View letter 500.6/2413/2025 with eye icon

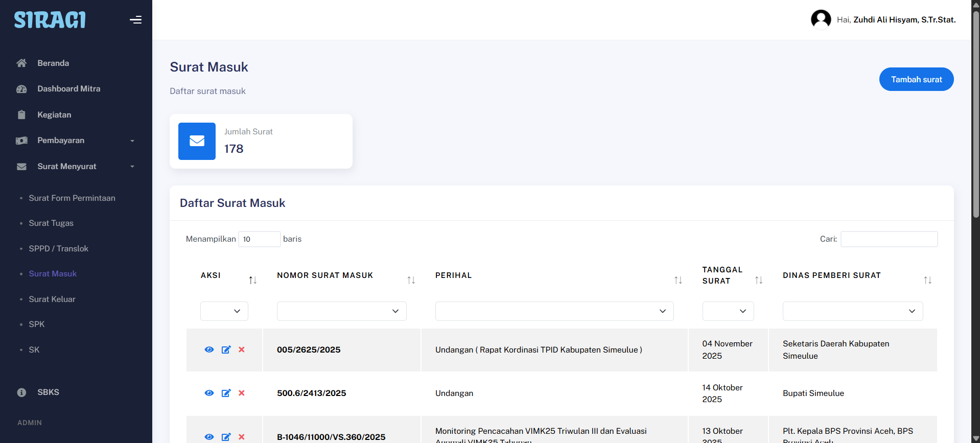(209, 393)
